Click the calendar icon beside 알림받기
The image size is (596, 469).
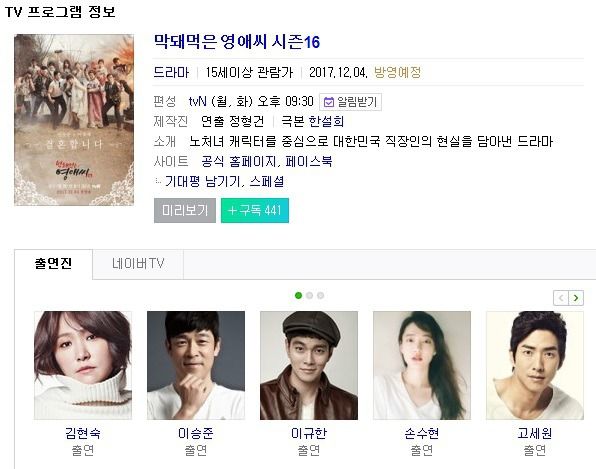328,102
